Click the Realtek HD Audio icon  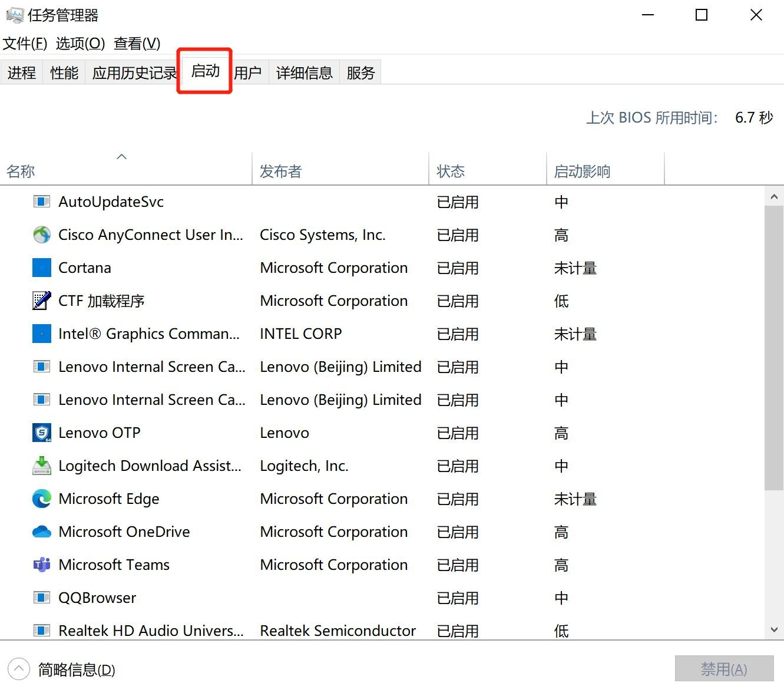41,631
